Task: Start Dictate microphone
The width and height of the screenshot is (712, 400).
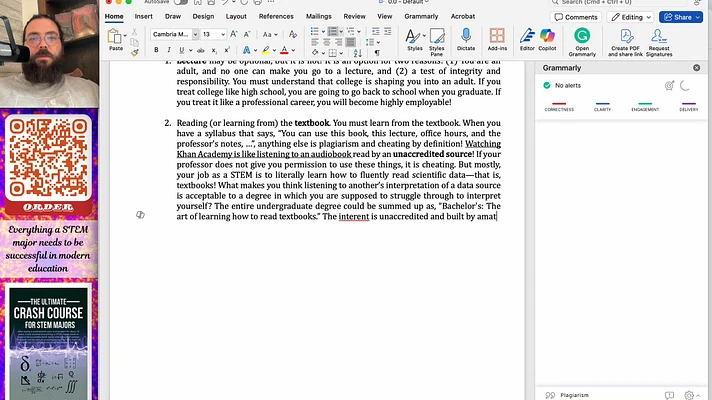Action: tap(466, 40)
